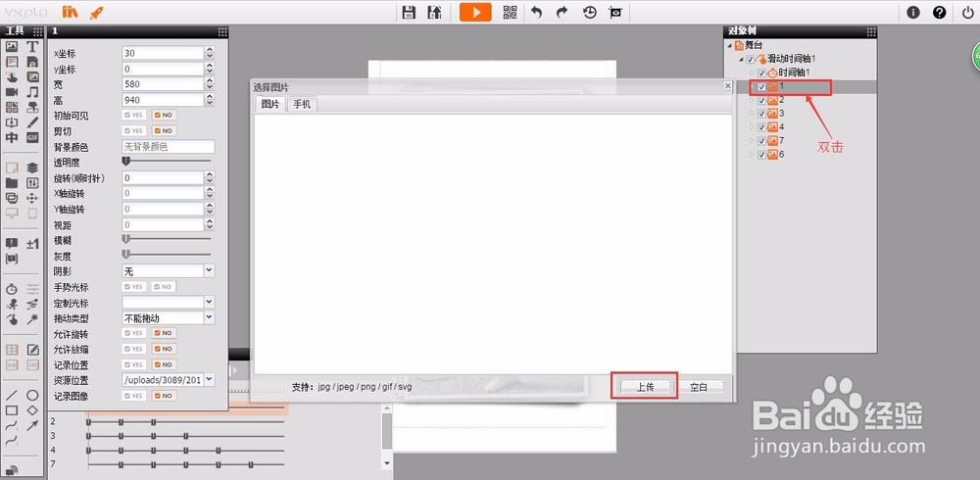Collapse the 舞台 tree node
This screenshot has height=480, width=980.
pos(729,46)
